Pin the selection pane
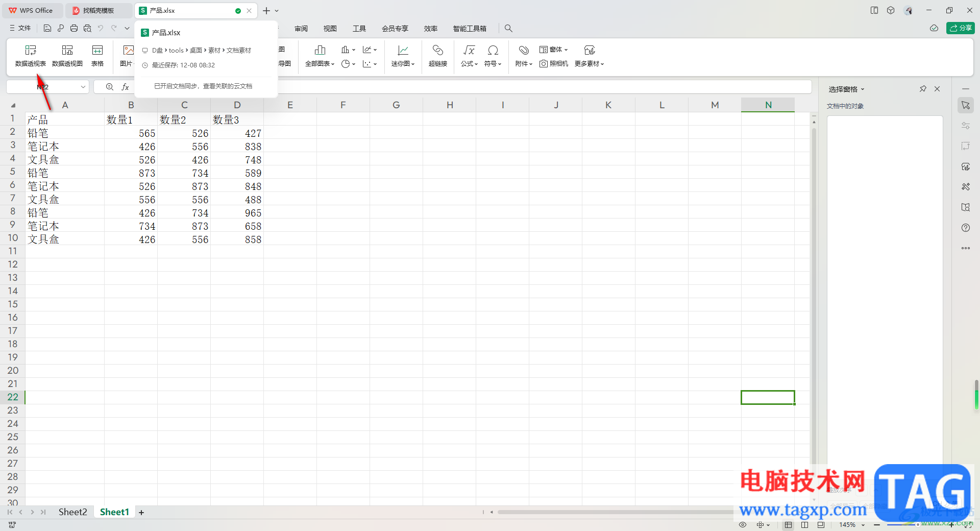The height and width of the screenshot is (531, 980). click(x=923, y=89)
